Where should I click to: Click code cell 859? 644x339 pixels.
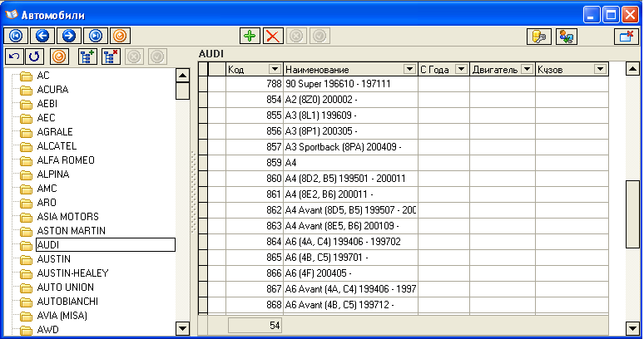coord(255,163)
